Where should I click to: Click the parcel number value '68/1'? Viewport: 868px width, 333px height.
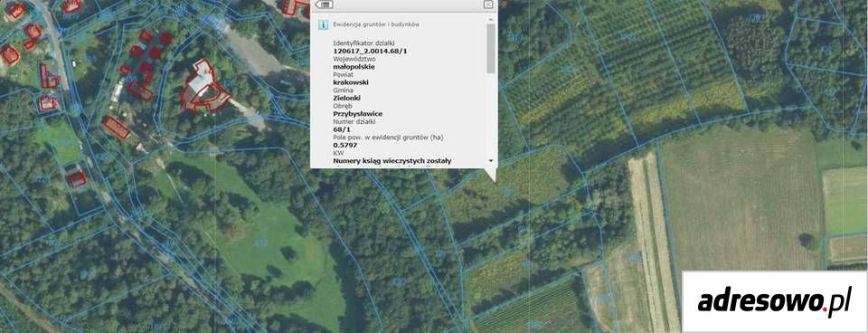pyautogui.click(x=341, y=129)
